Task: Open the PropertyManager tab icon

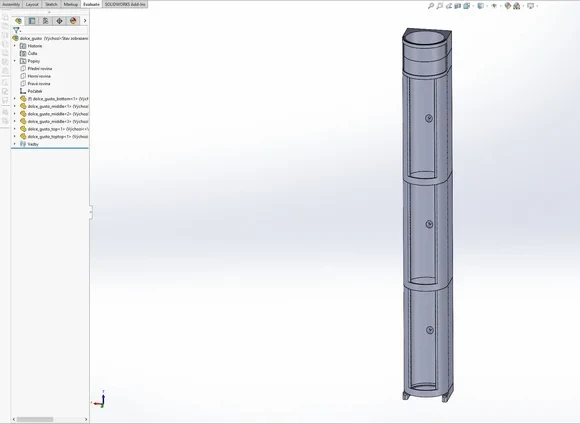Action: pyautogui.click(x=32, y=21)
